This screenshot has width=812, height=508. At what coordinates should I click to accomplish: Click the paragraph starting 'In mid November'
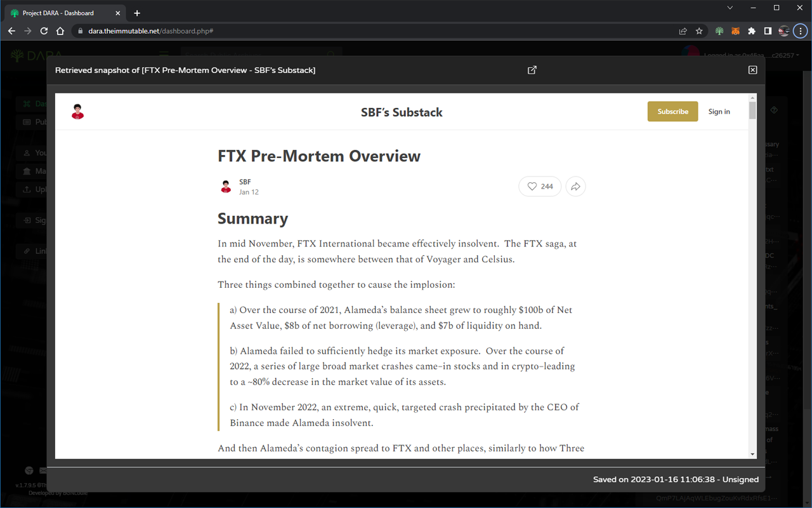click(397, 251)
